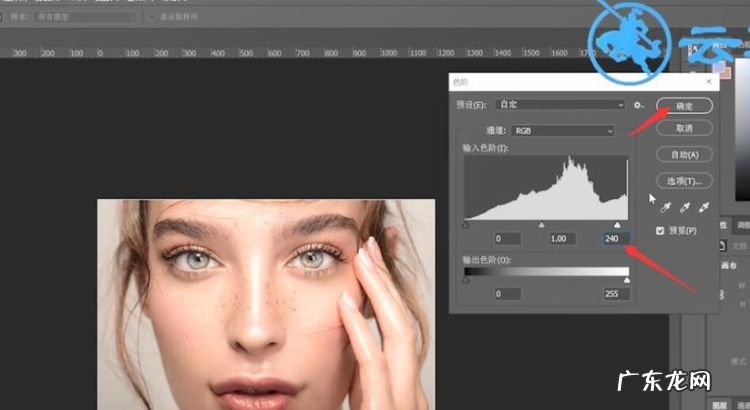The image size is (750, 410).
Task: Close the Levels dialog with the X
Action: [x=708, y=82]
